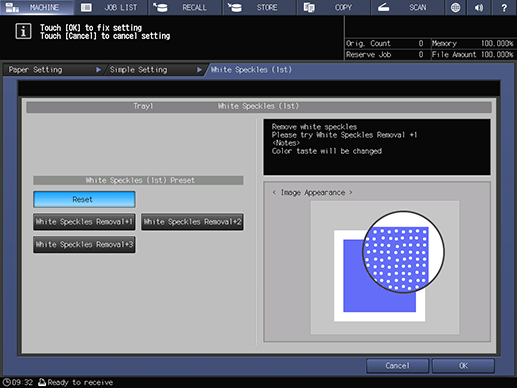The height and width of the screenshot is (388, 517).
Task: Click the Image Appearance preview image
Action: tap(385, 267)
